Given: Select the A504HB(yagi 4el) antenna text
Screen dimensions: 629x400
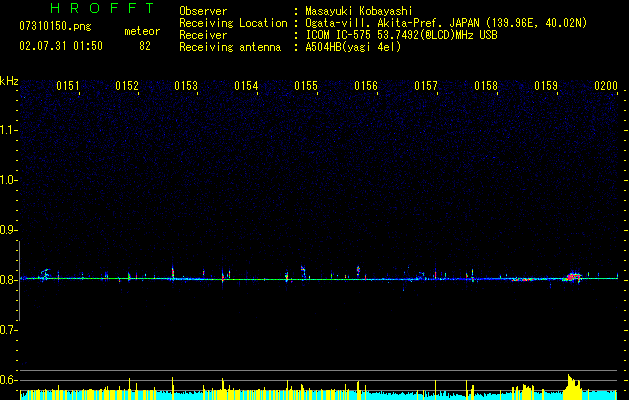Looking at the screenshot, I should [x=353, y=47].
